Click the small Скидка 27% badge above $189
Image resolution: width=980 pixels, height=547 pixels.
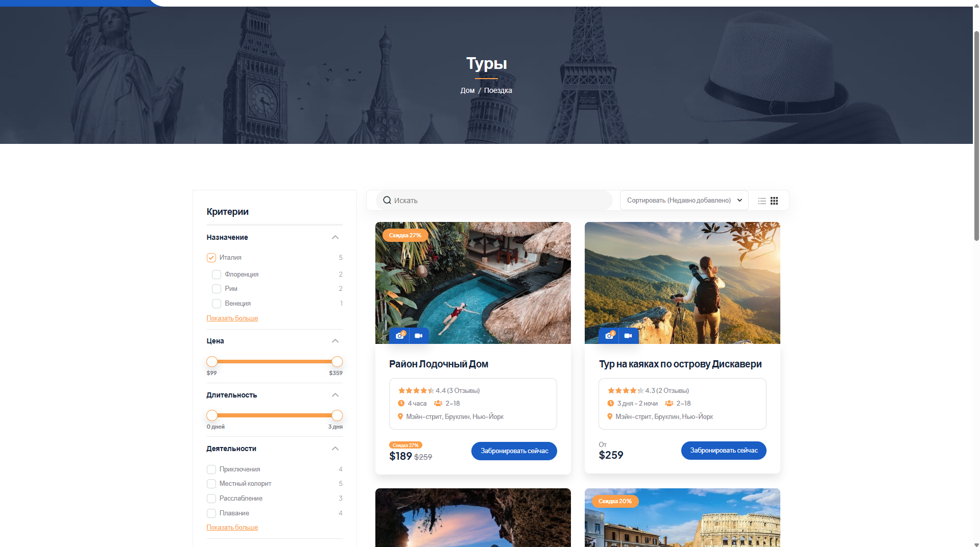click(x=405, y=445)
